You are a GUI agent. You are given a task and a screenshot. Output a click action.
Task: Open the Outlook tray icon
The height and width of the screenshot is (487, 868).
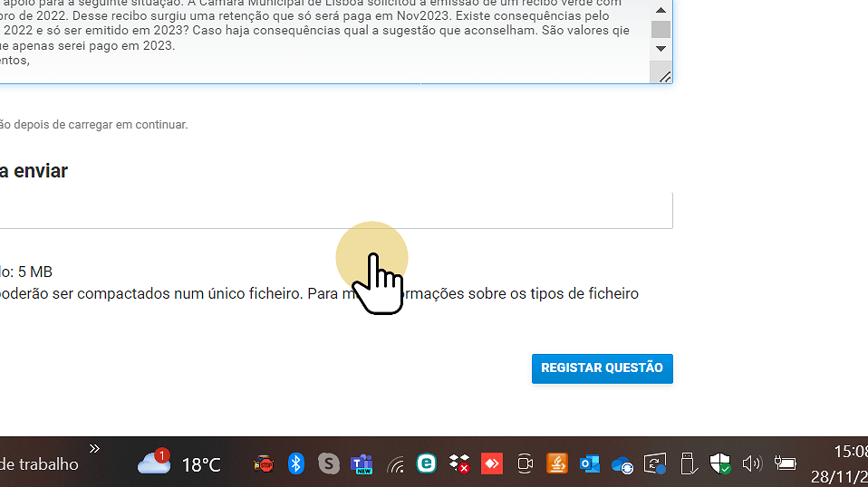click(590, 463)
